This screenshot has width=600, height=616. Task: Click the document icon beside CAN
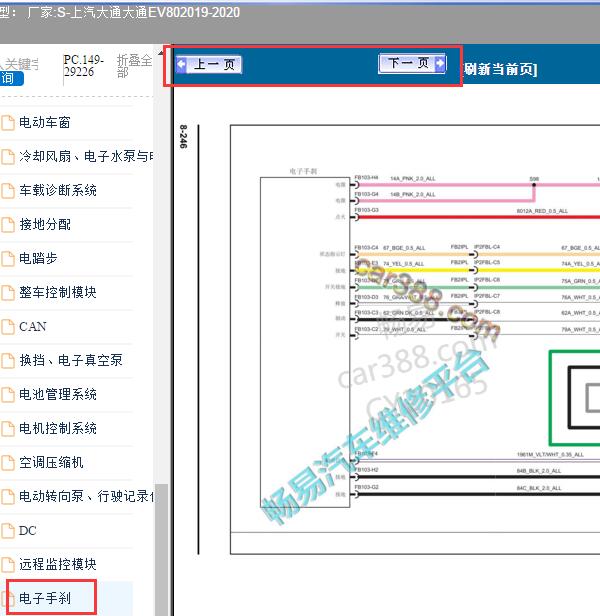8,327
